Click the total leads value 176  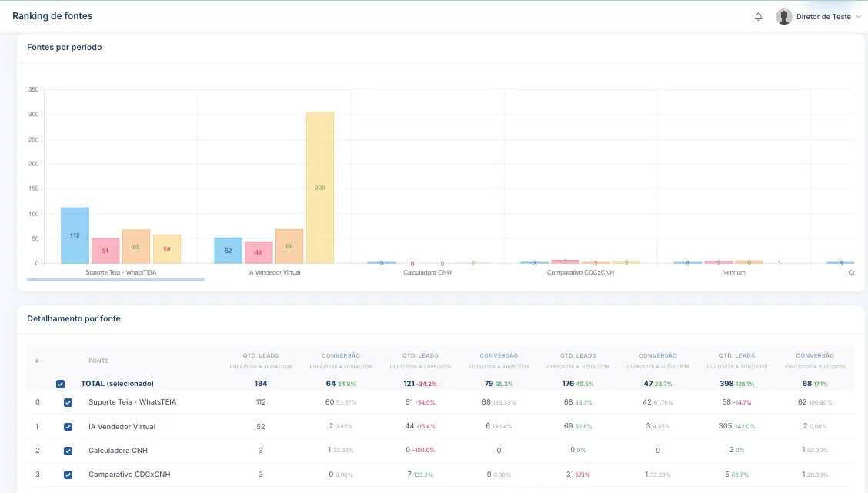click(568, 384)
